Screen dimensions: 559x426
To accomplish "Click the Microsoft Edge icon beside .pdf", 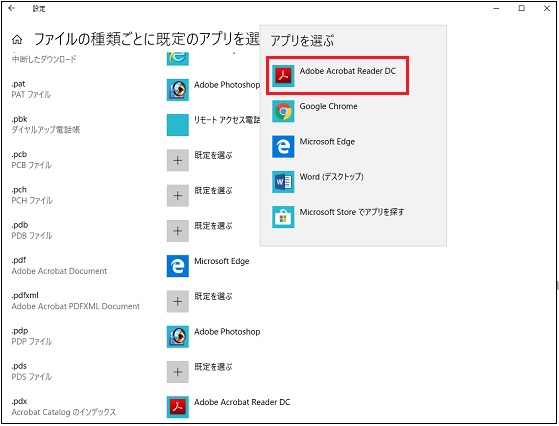I will [x=178, y=266].
